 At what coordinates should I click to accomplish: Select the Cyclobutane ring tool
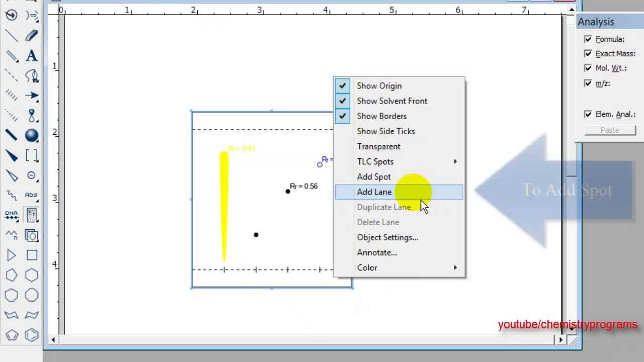click(x=32, y=255)
